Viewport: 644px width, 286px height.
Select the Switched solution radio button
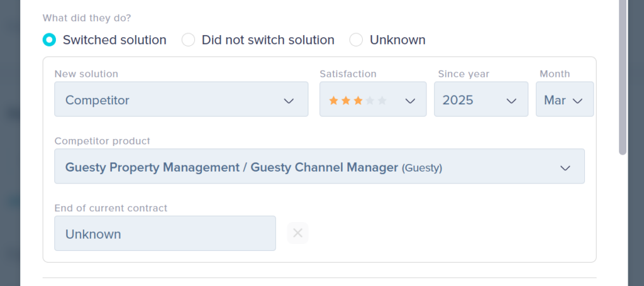point(49,40)
